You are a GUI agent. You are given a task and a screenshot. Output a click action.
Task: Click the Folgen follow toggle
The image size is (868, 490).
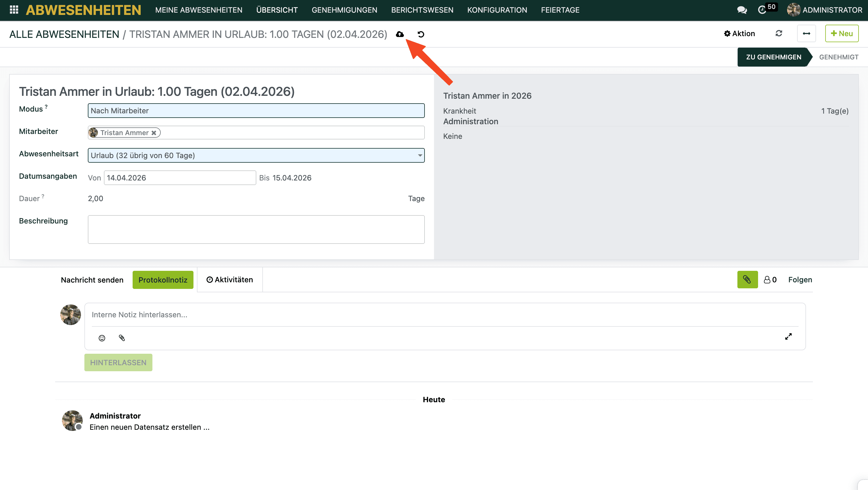click(800, 279)
